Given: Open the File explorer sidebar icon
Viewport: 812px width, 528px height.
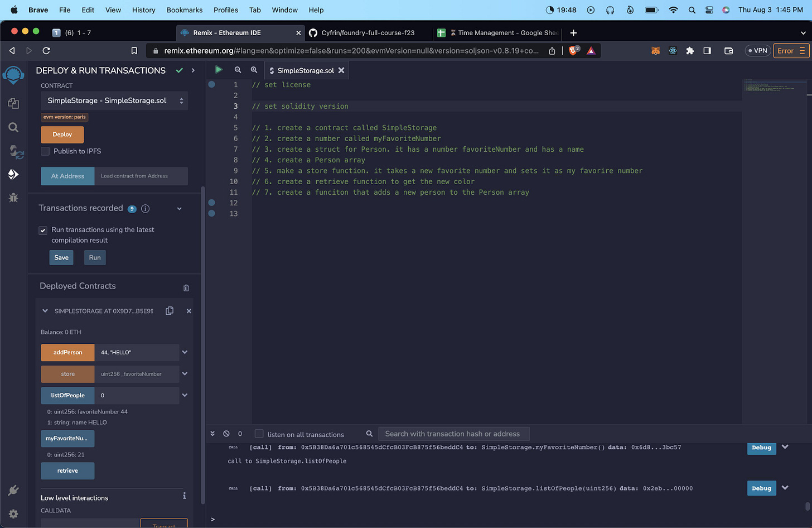Looking at the screenshot, I should [13, 103].
